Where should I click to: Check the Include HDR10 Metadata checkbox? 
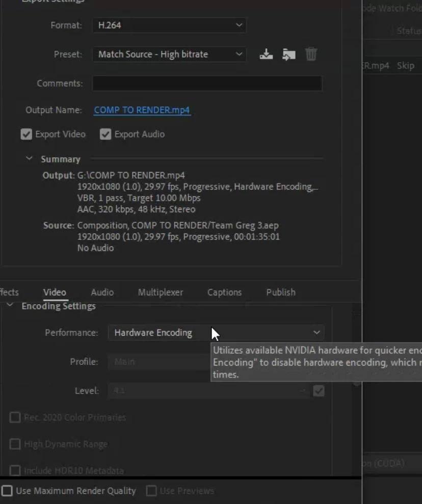pos(15,470)
